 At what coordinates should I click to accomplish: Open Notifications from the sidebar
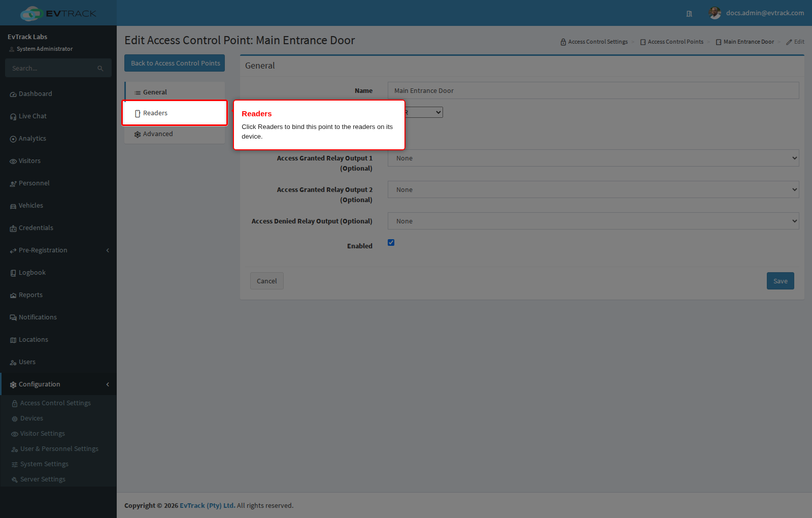(58, 317)
